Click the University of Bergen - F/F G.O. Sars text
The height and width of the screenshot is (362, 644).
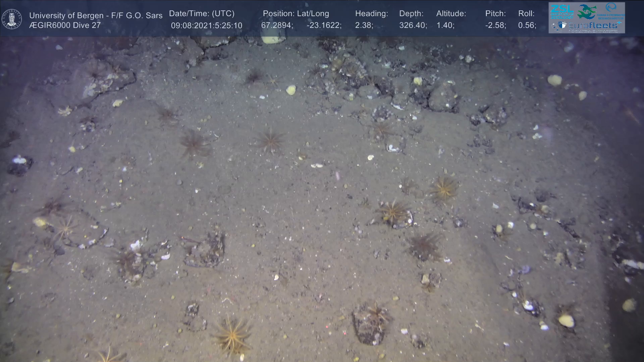(x=96, y=15)
